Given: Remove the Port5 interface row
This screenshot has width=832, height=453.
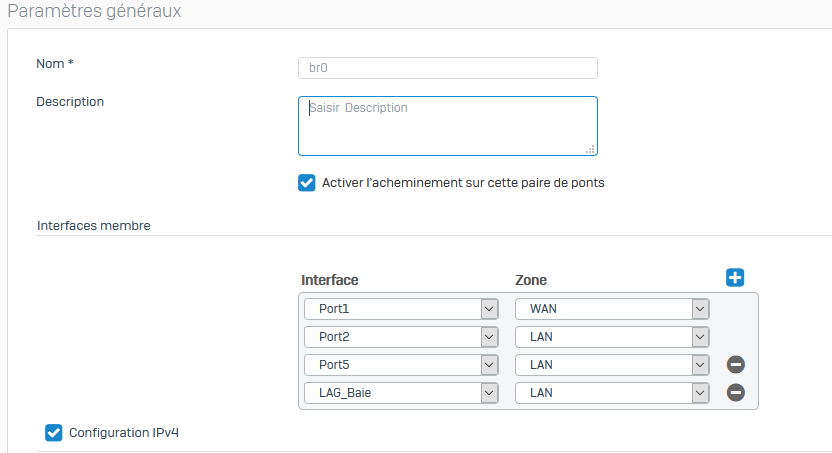Looking at the screenshot, I should [x=735, y=364].
